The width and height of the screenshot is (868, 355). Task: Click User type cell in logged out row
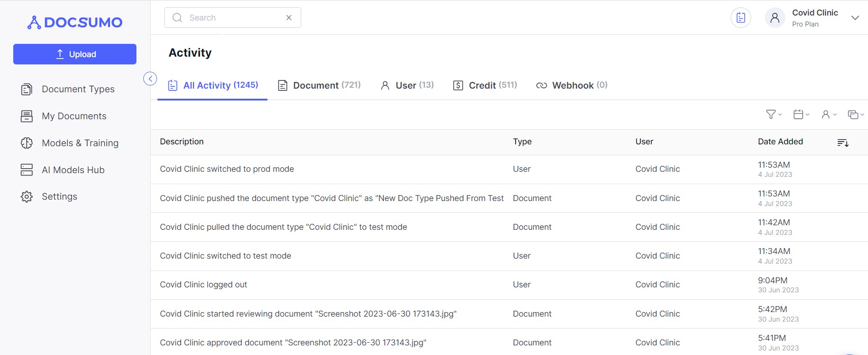[522, 285]
